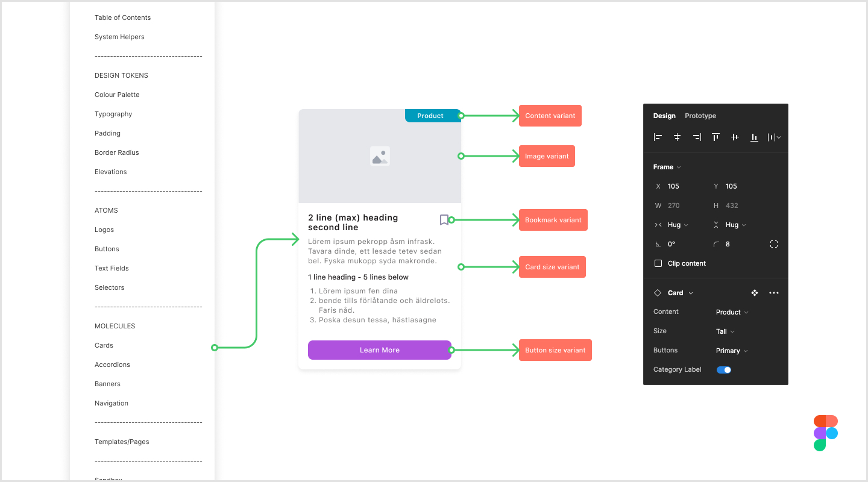Enable the Clip content checkbox
This screenshot has width=868, height=482.
point(658,263)
